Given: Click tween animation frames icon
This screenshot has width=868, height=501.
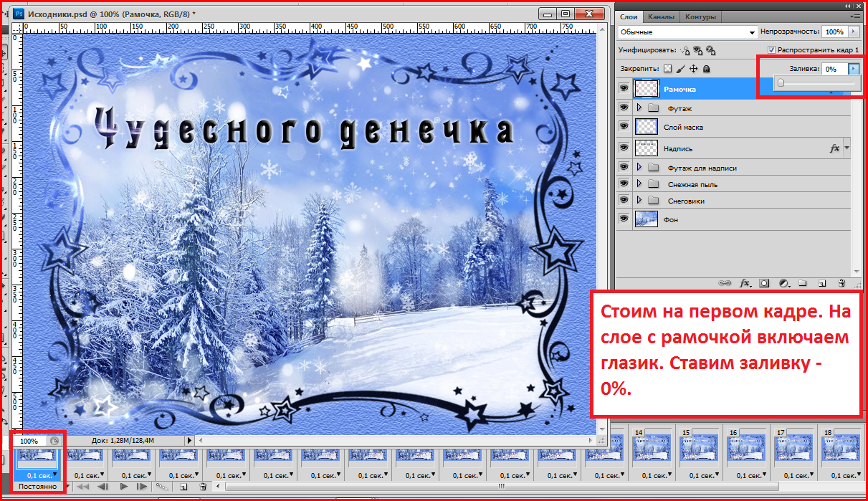Looking at the screenshot, I should [x=163, y=487].
